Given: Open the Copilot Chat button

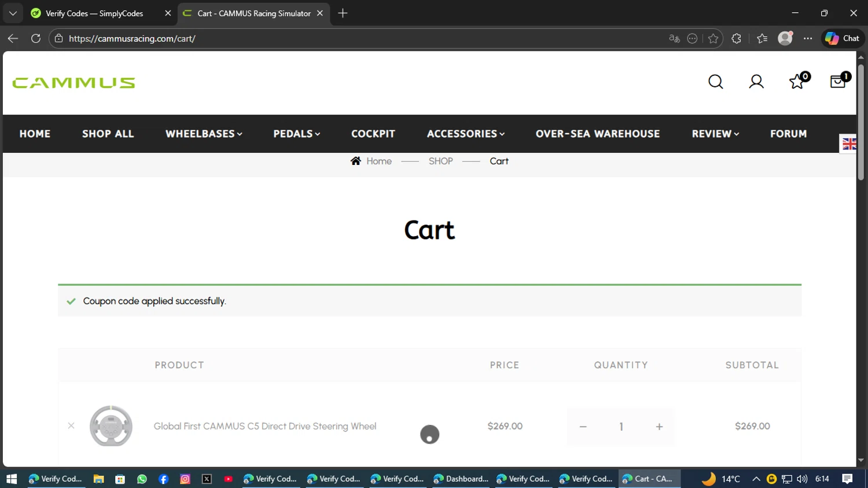Looking at the screenshot, I should click(843, 38).
